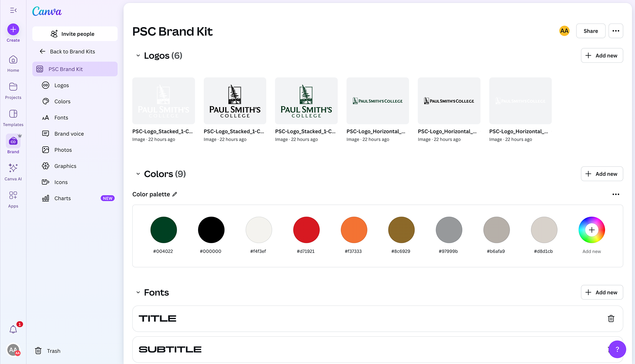Click the purple Create plus icon
Screen dimensions: 635x364
pos(13,29)
